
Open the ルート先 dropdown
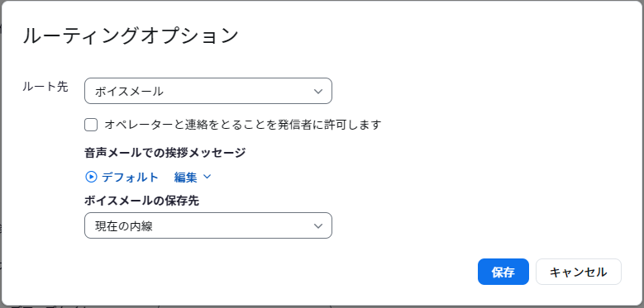[x=208, y=91]
